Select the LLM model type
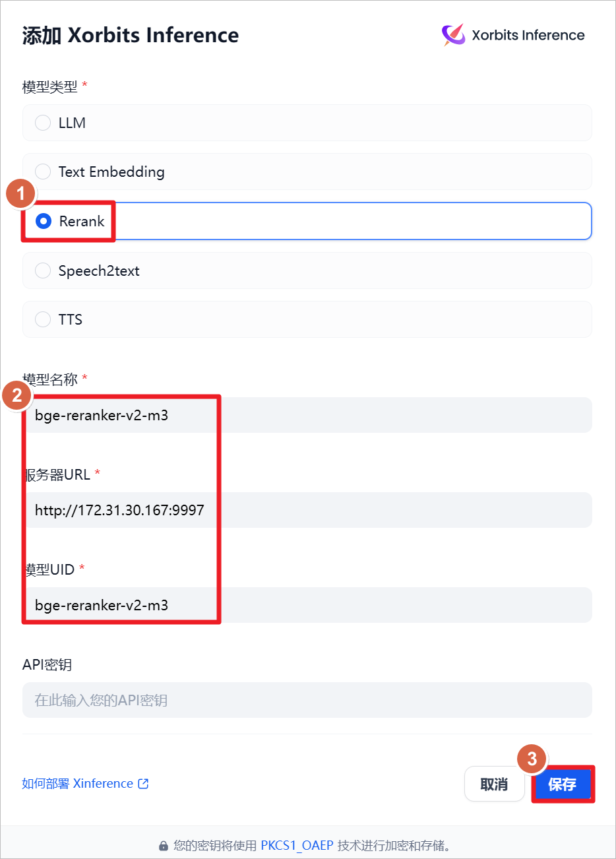Screen dimensions: 616x859 click(43, 123)
